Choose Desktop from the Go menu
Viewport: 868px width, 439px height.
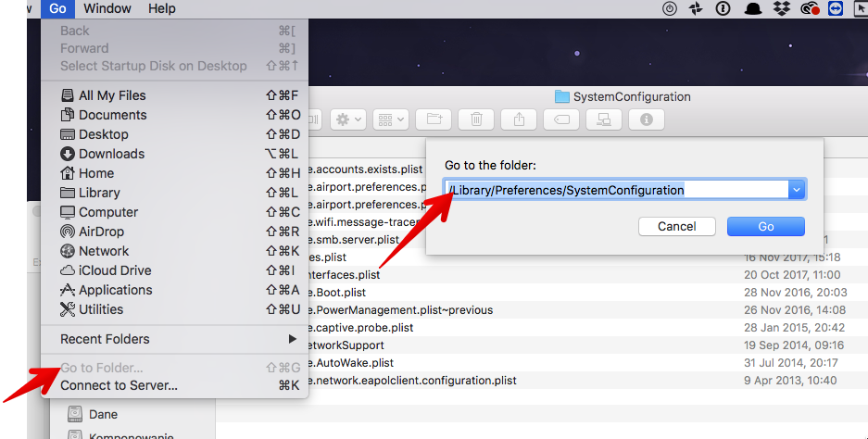[x=174, y=134]
